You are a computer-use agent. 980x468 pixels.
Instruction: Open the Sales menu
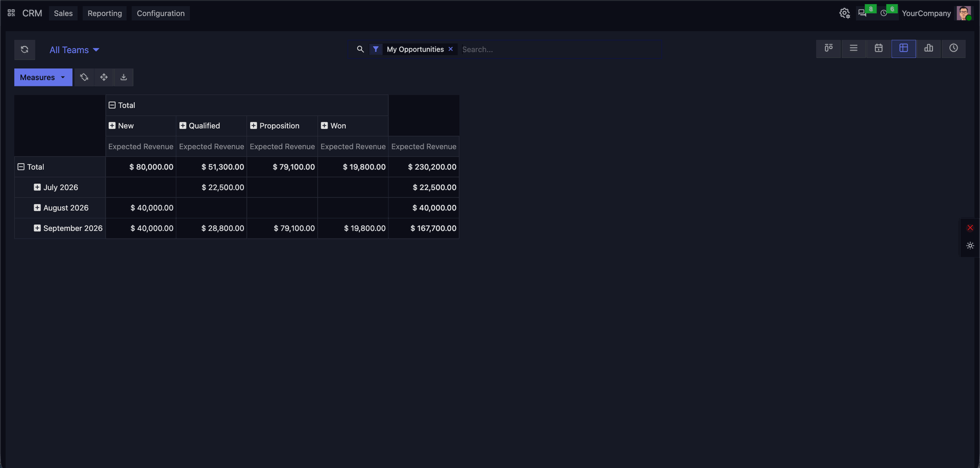63,13
